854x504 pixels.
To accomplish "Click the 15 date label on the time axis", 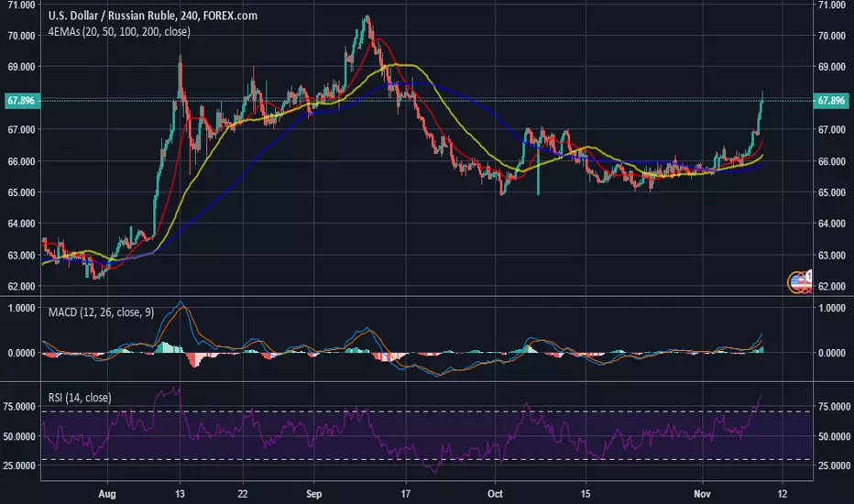I will (585, 494).
